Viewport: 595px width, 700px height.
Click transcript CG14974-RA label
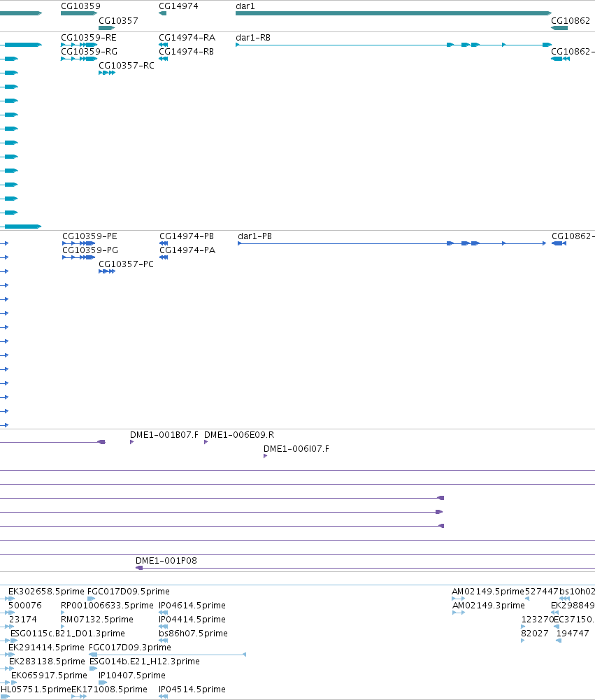[187, 38]
